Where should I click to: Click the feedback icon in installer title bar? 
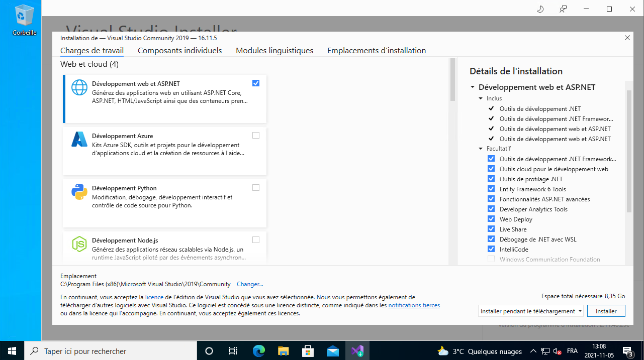coord(563,9)
